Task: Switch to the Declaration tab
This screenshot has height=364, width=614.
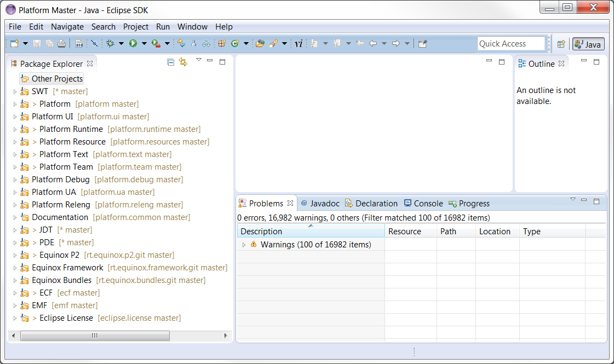Action: (371, 203)
